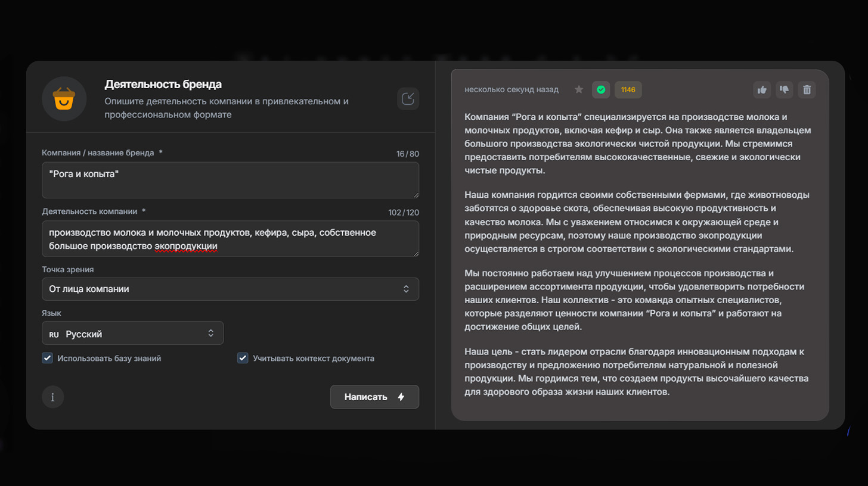868x486 pixels.
Task: Click the star icon to favorite the result
Action: point(578,90)
